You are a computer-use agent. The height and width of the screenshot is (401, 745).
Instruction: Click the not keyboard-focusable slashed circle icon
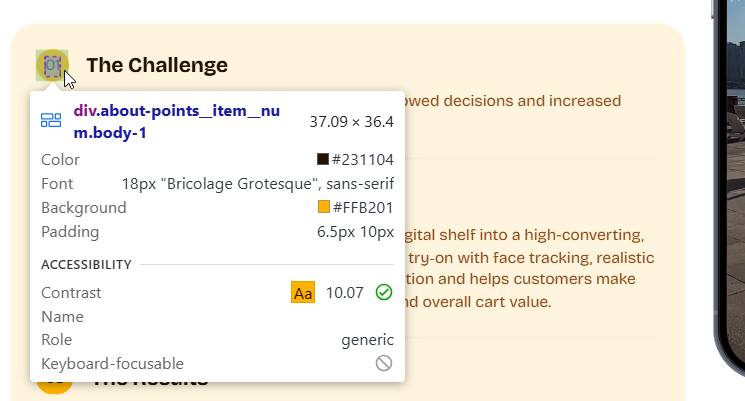384,363
